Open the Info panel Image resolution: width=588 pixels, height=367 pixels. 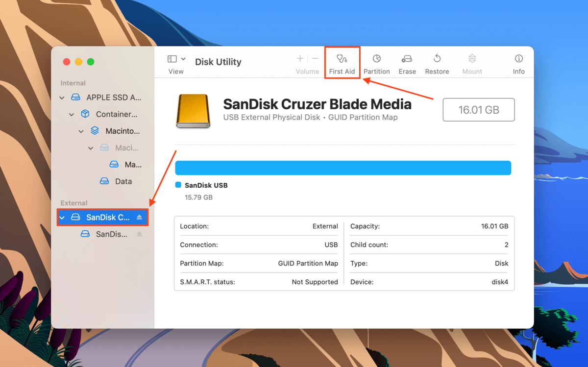518,64
